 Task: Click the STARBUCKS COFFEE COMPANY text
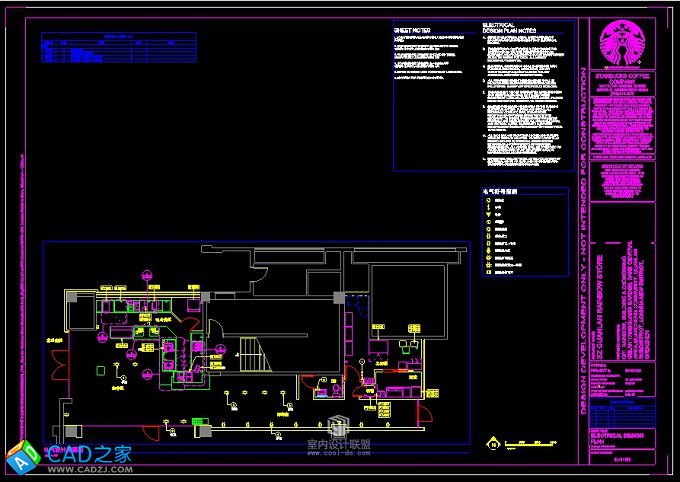point(622,77)
